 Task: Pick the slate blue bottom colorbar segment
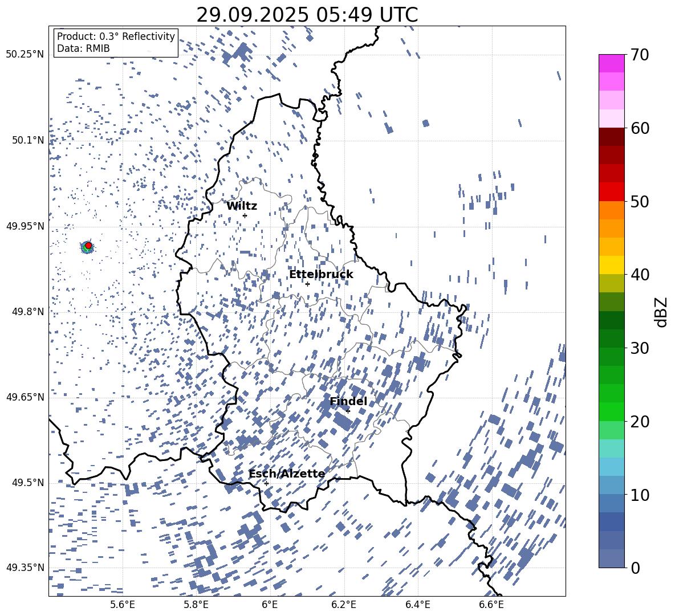(611, 558)
